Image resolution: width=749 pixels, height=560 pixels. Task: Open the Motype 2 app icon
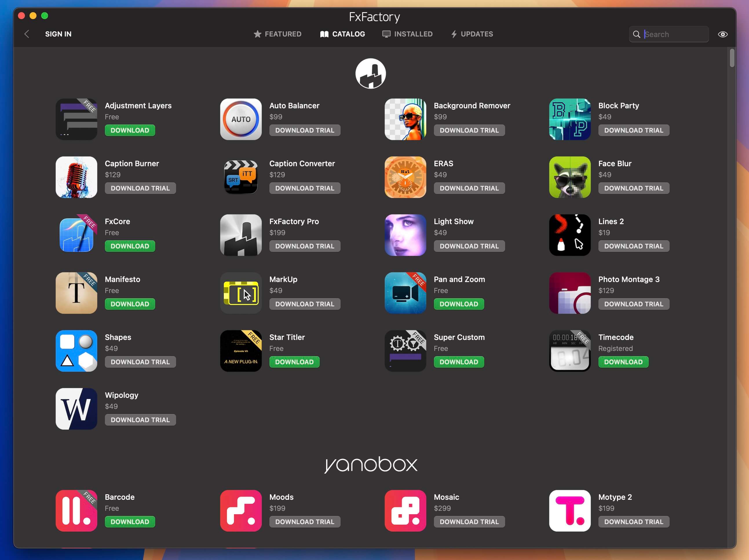[569, 510]
